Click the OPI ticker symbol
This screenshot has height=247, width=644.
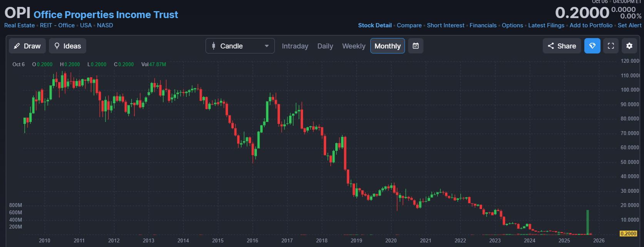(17, 13)
